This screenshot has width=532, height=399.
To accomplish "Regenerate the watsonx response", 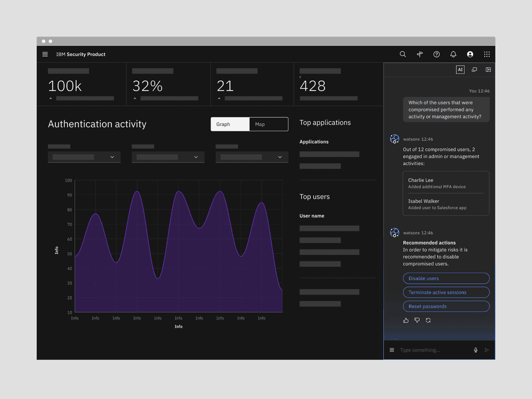I will point(428,320).
